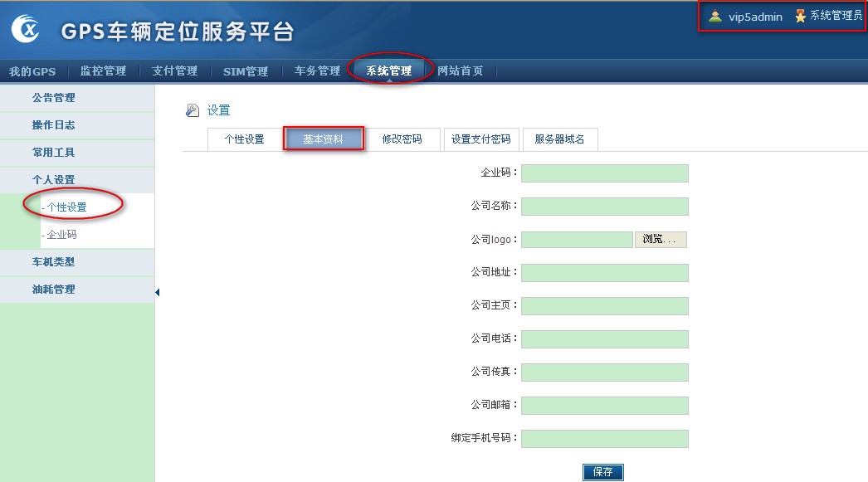Go to 网站首页 from the navigation bar
Viewport: 868px width, 482px height.
460,71
